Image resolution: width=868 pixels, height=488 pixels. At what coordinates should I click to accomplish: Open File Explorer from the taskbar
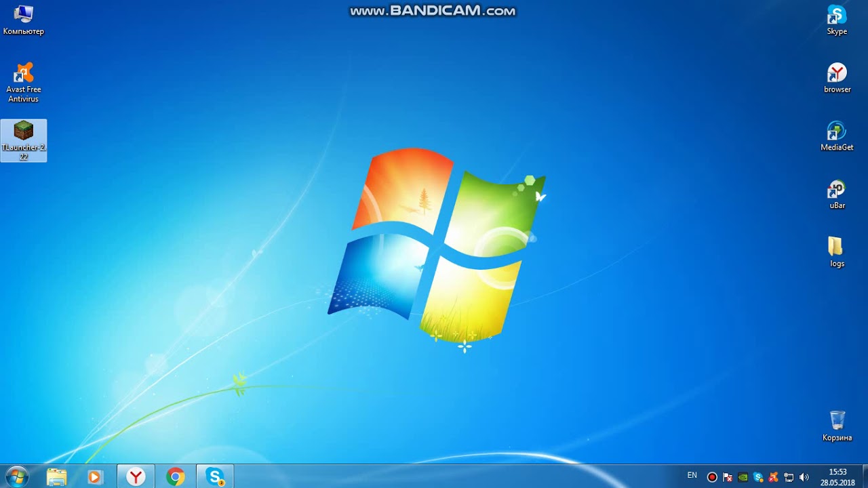57,477
